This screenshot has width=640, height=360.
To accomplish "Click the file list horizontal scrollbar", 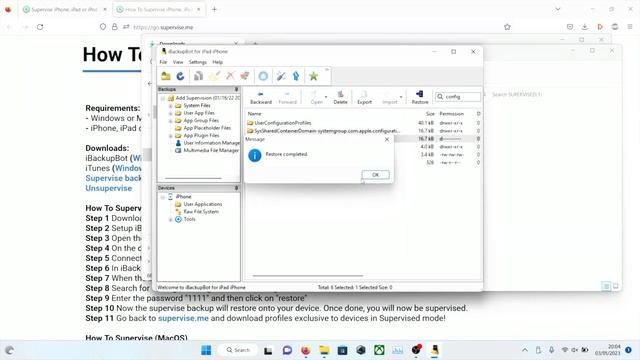I will pos(308,276).
